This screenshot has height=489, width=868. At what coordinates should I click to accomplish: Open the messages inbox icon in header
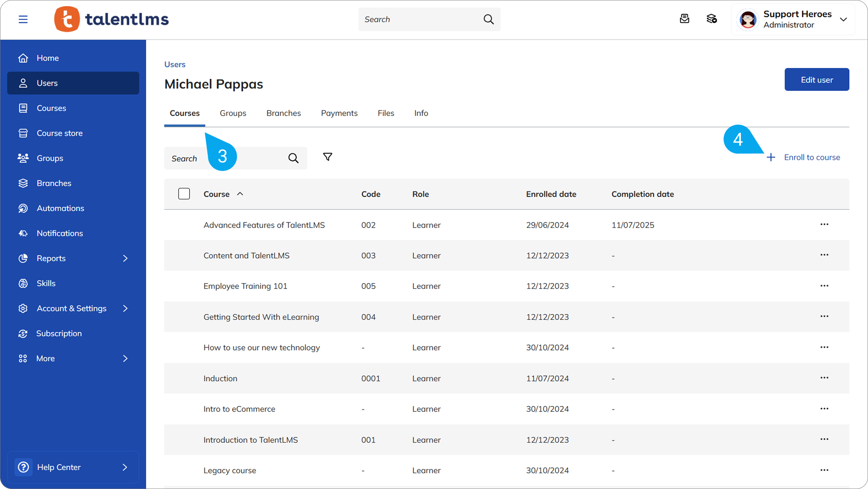(684, 19)
